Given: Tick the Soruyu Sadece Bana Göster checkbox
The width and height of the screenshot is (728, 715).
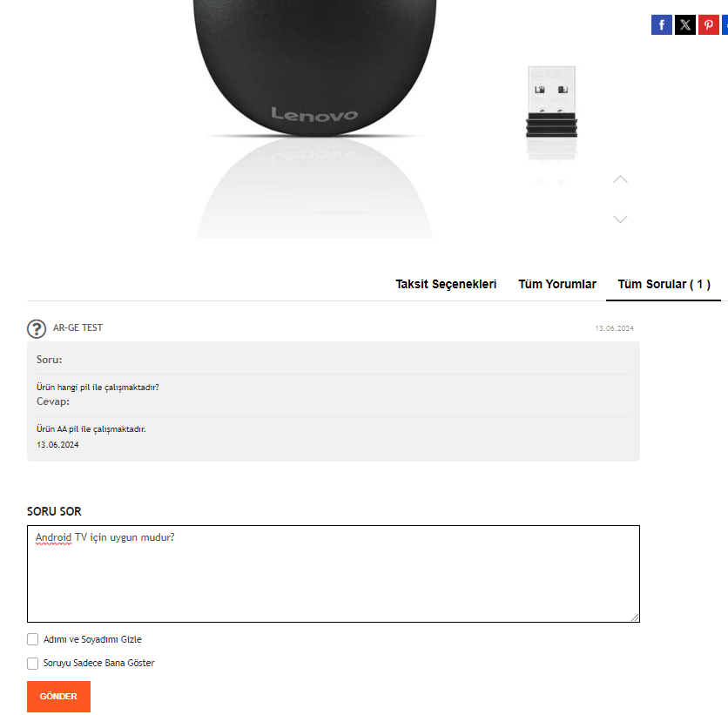Looking at the screenshot, I should click(32, 663).
